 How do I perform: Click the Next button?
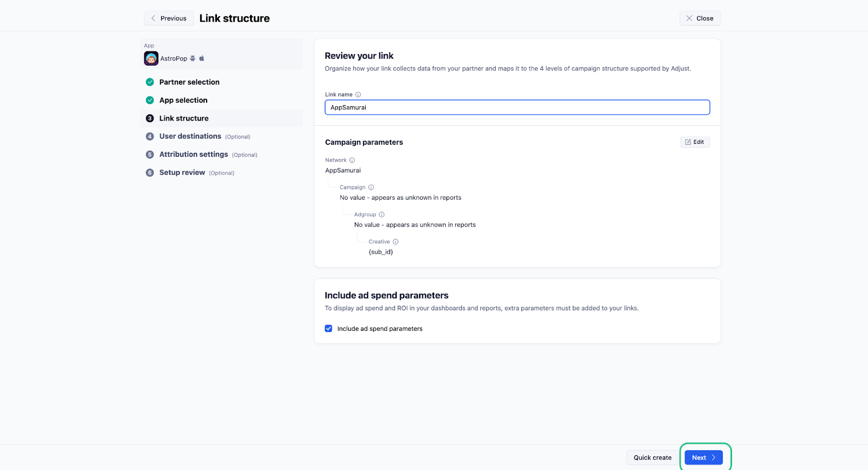[x=704, y=458]
